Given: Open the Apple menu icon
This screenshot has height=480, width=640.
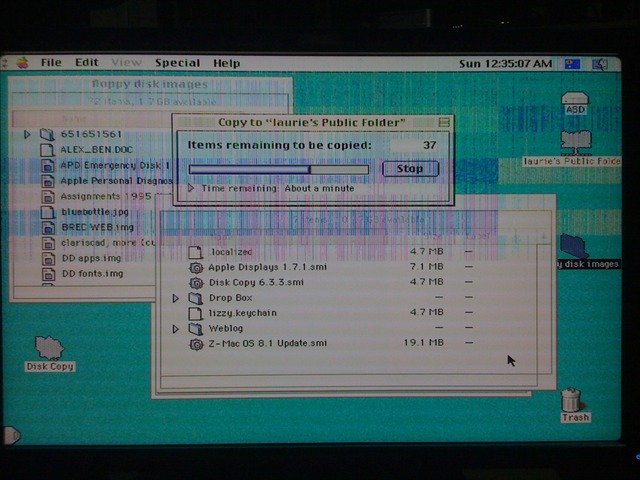Looking at the screenshot, I should pyautogui.click(x=23, y=63).
